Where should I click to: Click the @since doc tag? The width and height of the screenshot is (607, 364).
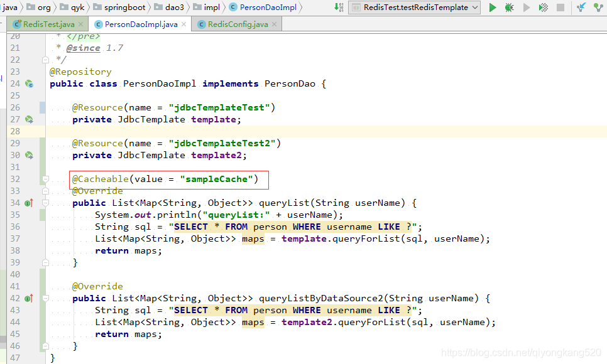point(83,48)
